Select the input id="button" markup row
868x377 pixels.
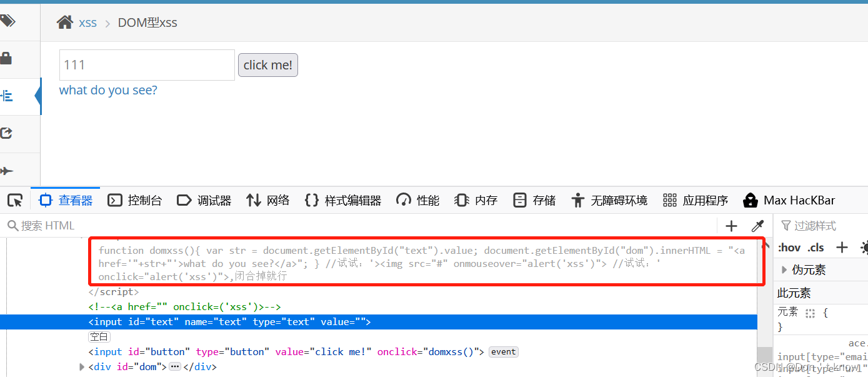[286, 352]
